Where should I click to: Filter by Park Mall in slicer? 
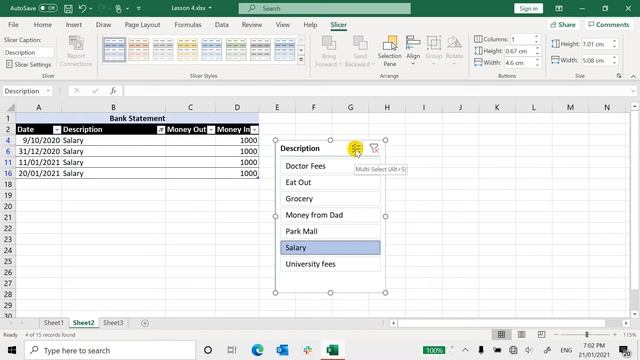[330, 231]
